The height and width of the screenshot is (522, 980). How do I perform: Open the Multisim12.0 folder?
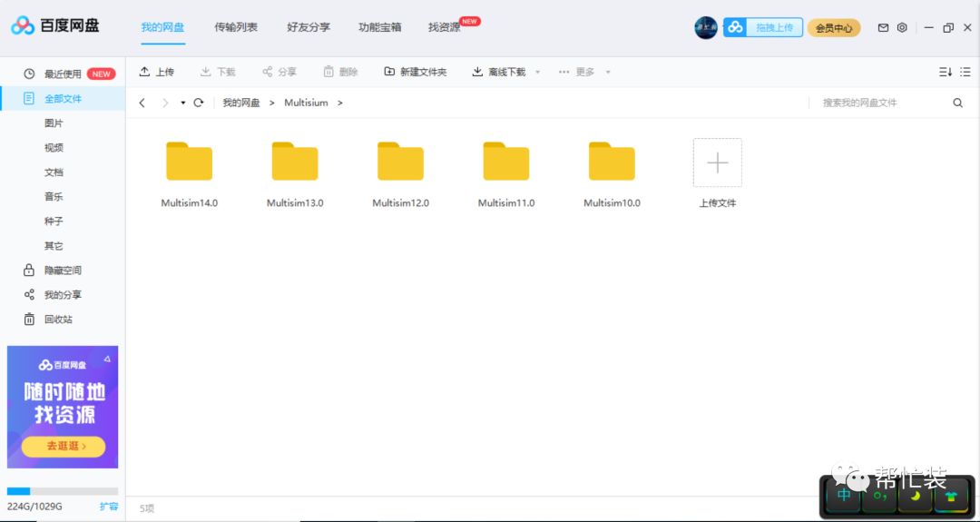coord(401,162)
